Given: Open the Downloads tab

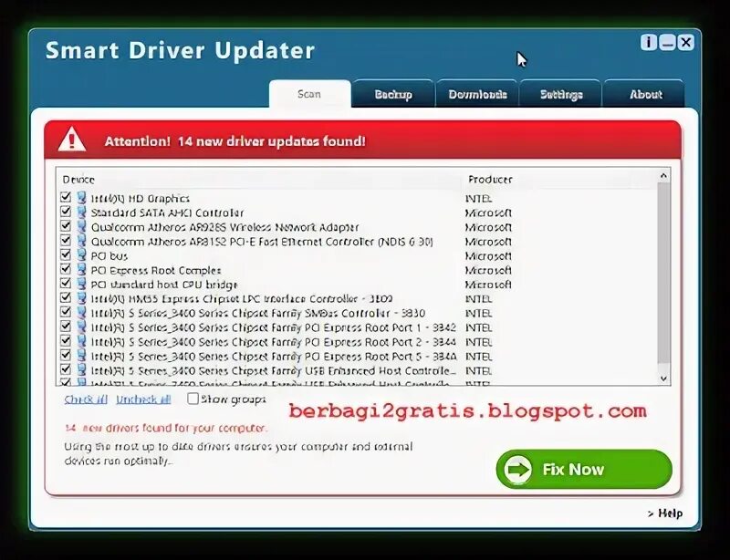Looking at the screenshot, I should pos(477,94).
